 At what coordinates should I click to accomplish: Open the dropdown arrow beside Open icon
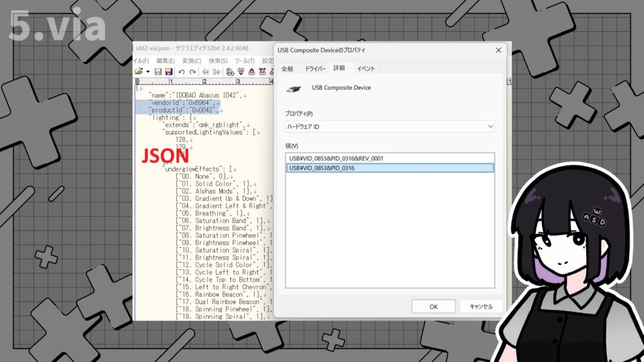coord(148,72)
